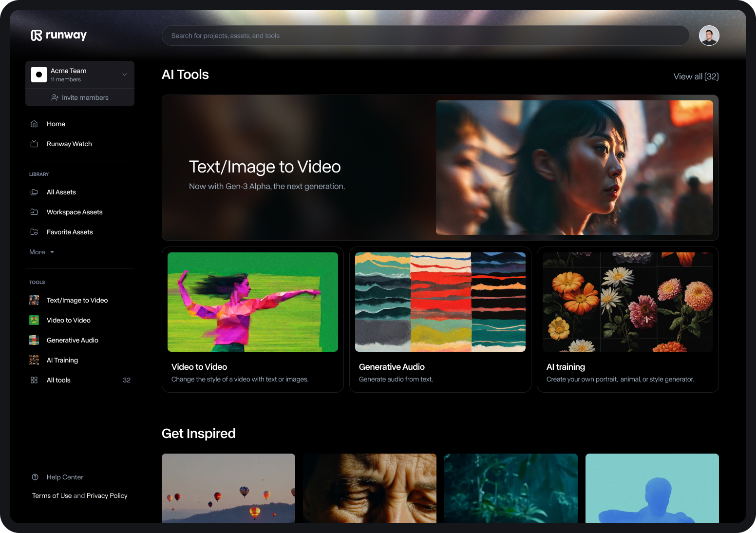Open the green jungle inspiration thumbnail
This screenshot has height=533, width=756.
511,488
